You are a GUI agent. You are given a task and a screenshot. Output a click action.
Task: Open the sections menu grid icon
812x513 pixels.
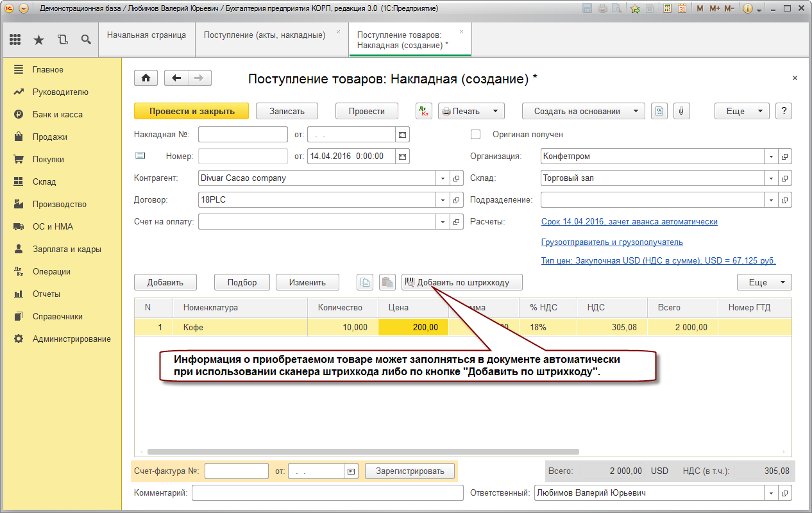click(x=15, y=40)
